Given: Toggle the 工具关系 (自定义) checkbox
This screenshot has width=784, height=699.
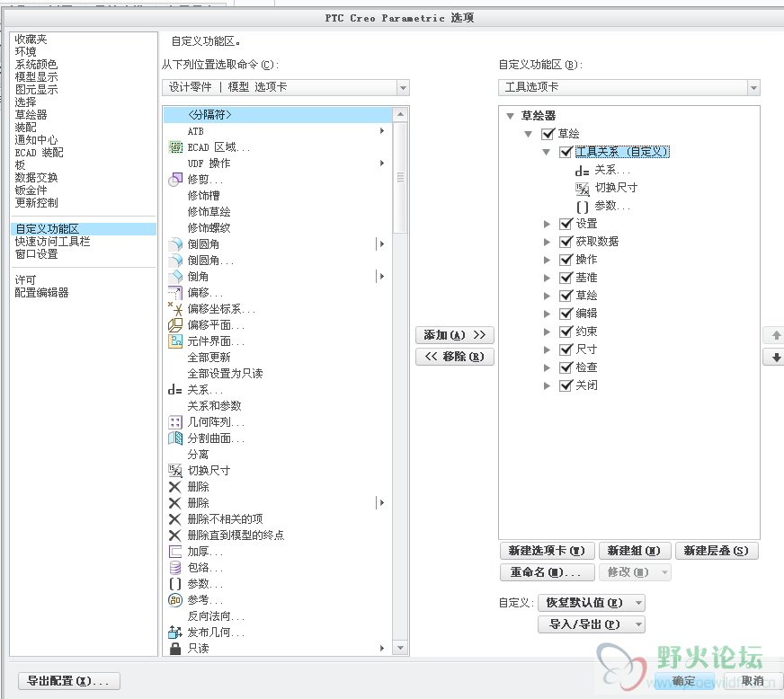Looking at the screenshot, I should (566, 152).
